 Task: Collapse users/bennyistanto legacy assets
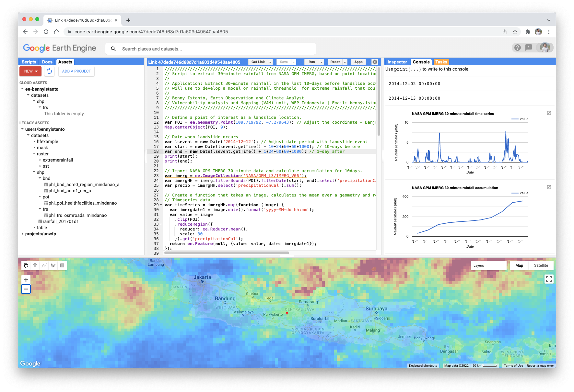click(22, 129)
